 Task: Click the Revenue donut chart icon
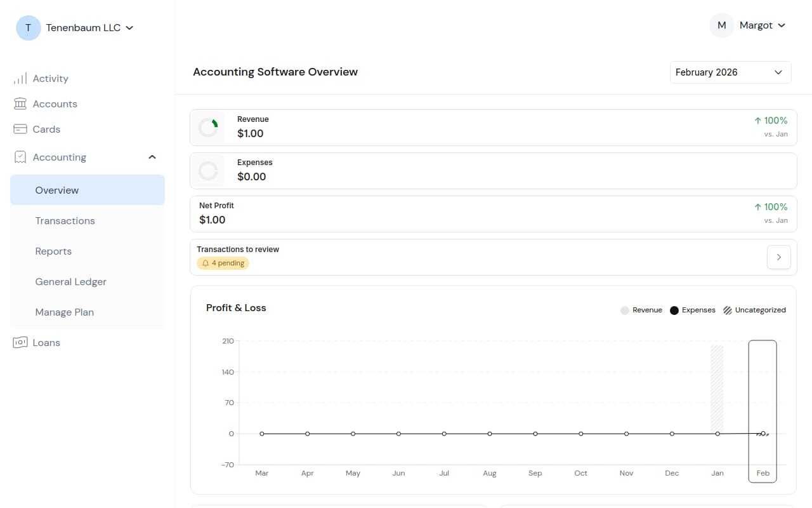coord(208,128)
